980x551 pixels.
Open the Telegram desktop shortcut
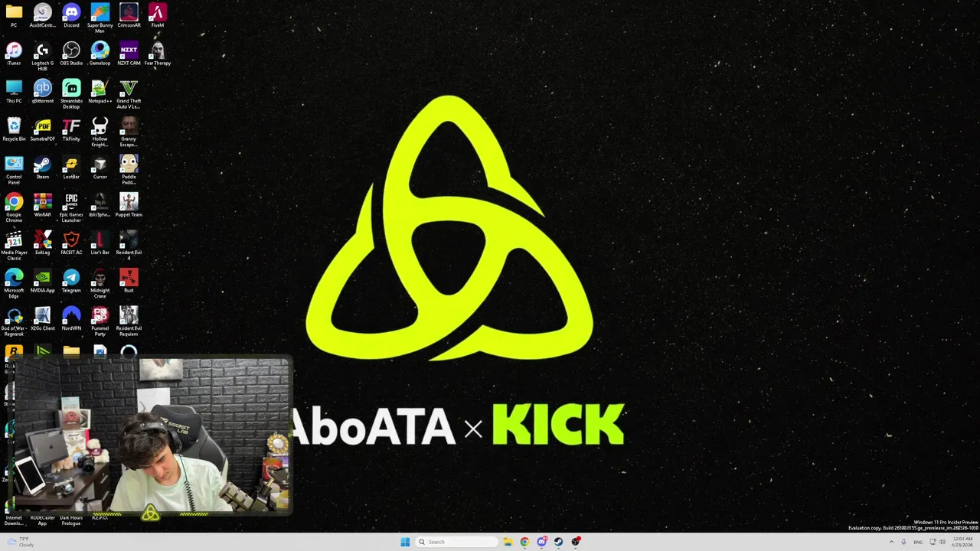pos(71,281)
